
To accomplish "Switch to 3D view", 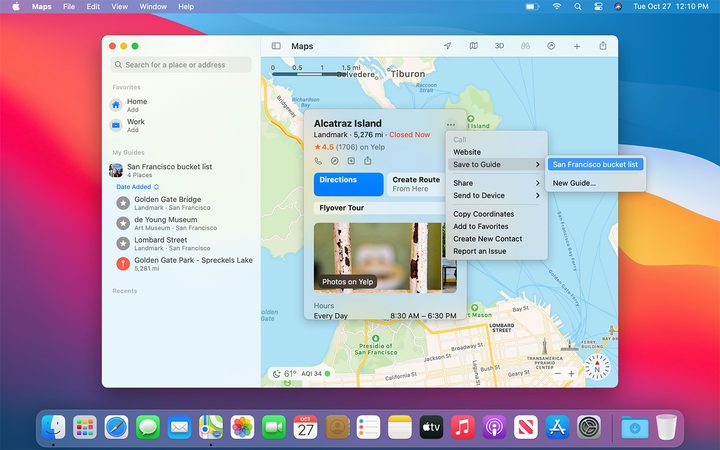I will 499,46.
